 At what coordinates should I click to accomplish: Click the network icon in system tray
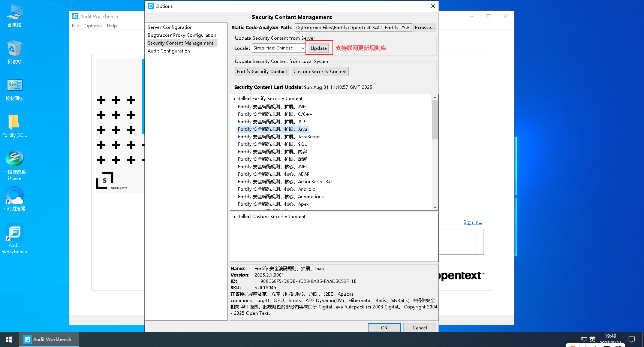(x=584, y=340)
